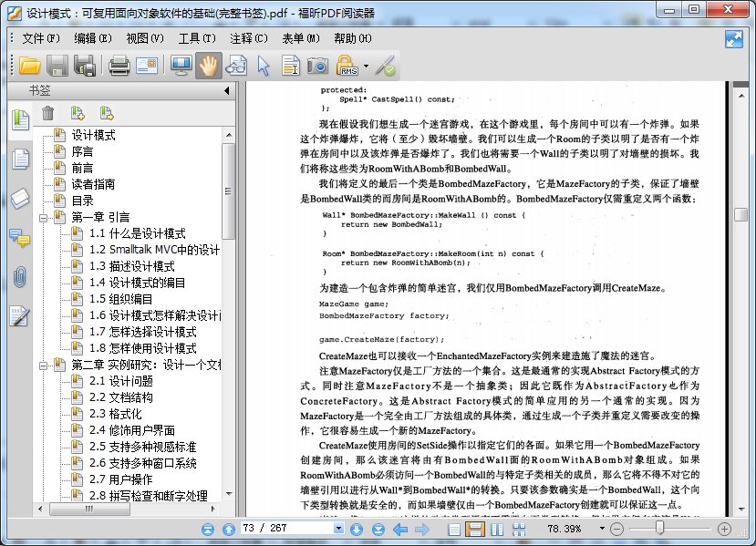Open the 视图(V) menu
Viewport: 756px width, 546px height.
tap(145, 38)
